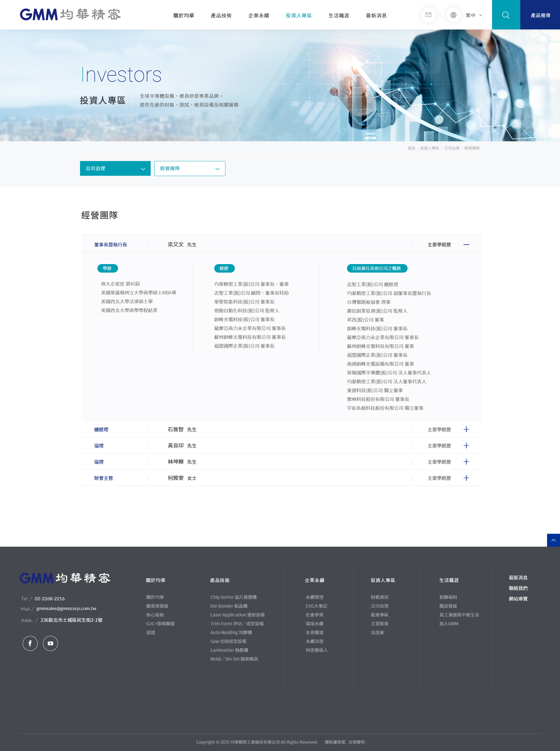
Task: Open the 經營團隊 dropdown
Action: click(x=190, y=168)
